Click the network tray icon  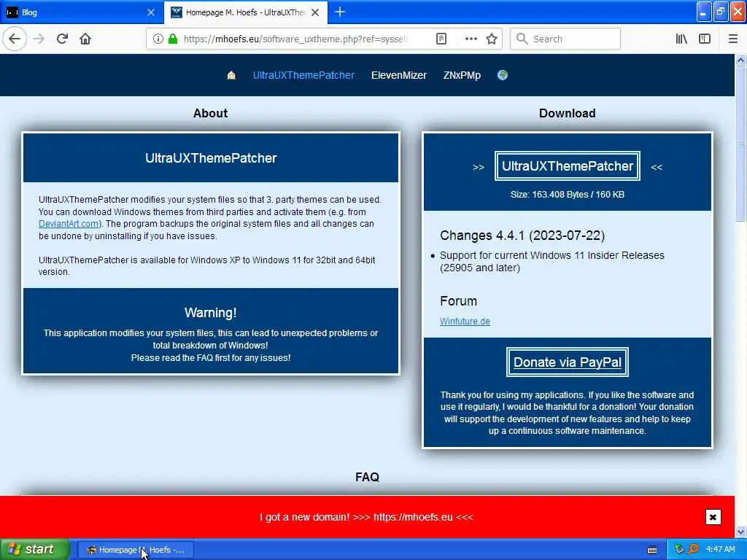679,550
